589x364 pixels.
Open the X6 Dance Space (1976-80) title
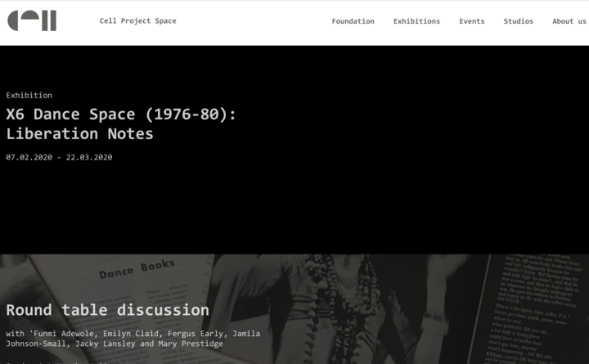121,115
